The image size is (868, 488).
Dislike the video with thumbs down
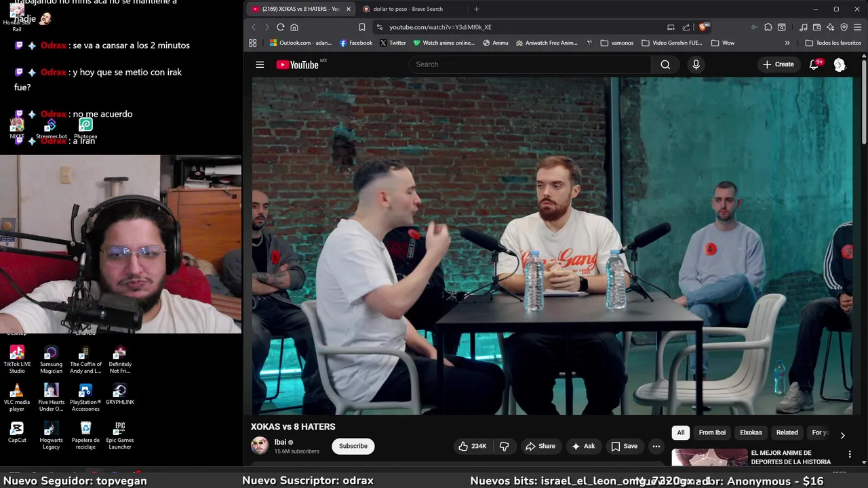click(x=504, y=446)
